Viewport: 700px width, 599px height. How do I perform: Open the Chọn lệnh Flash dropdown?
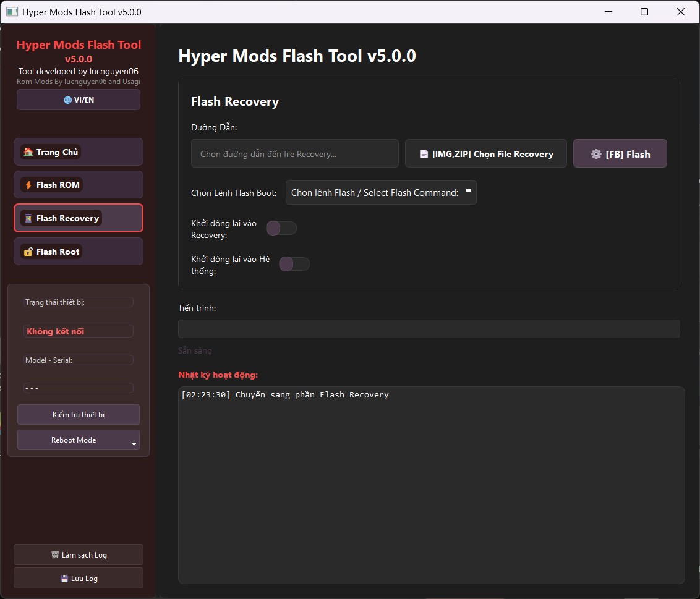(x=381, y=192)
